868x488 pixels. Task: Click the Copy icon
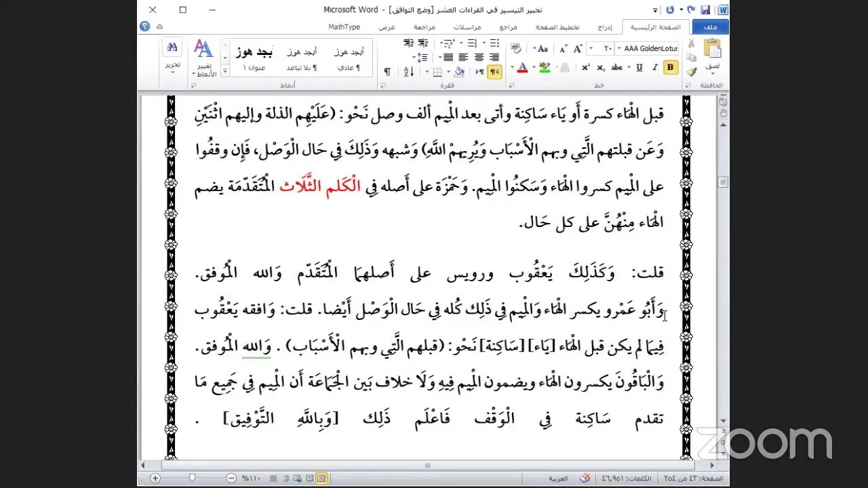pos(691,58)
